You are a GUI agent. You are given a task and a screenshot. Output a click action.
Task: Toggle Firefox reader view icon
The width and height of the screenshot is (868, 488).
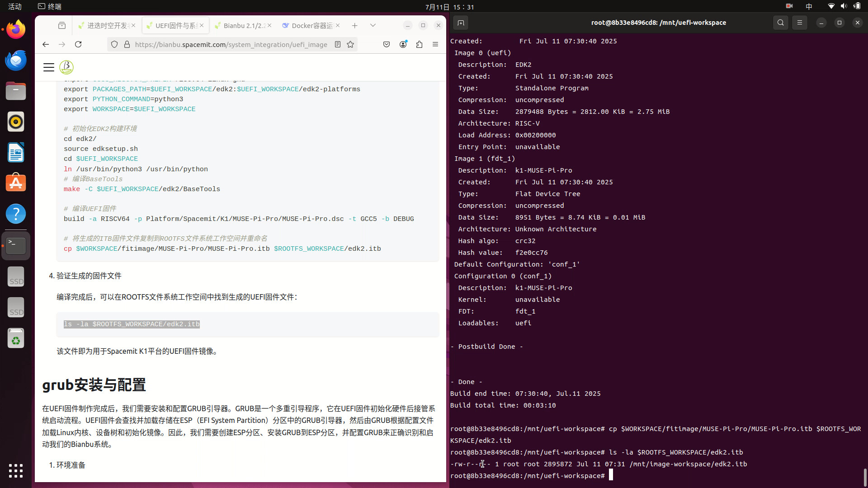pyautogui.click(x=337, y=44)
